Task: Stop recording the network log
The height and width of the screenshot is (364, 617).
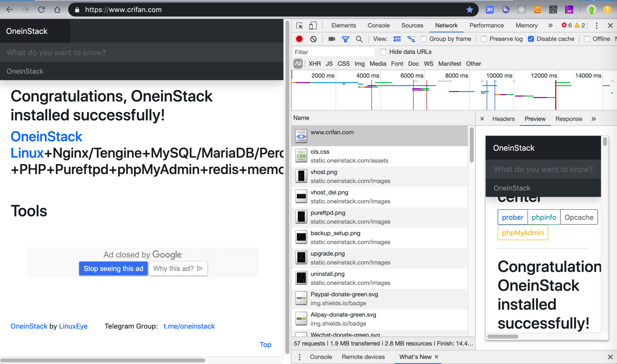Action: pyautogui.click(x=299, y=39)
